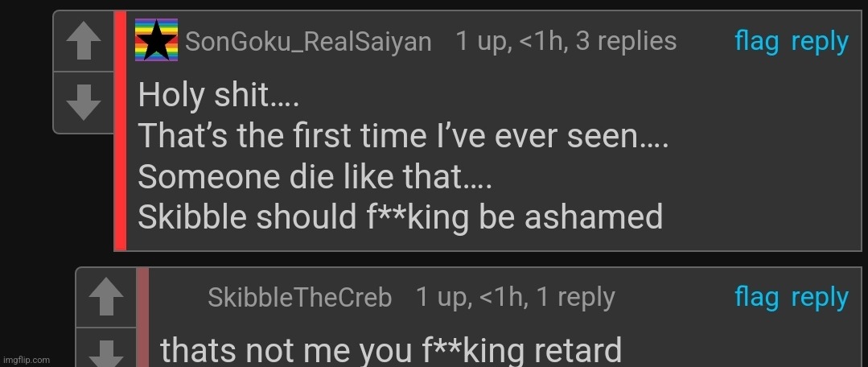
Task: Click the imgflip.com watermark
Action: pos(26,360)
